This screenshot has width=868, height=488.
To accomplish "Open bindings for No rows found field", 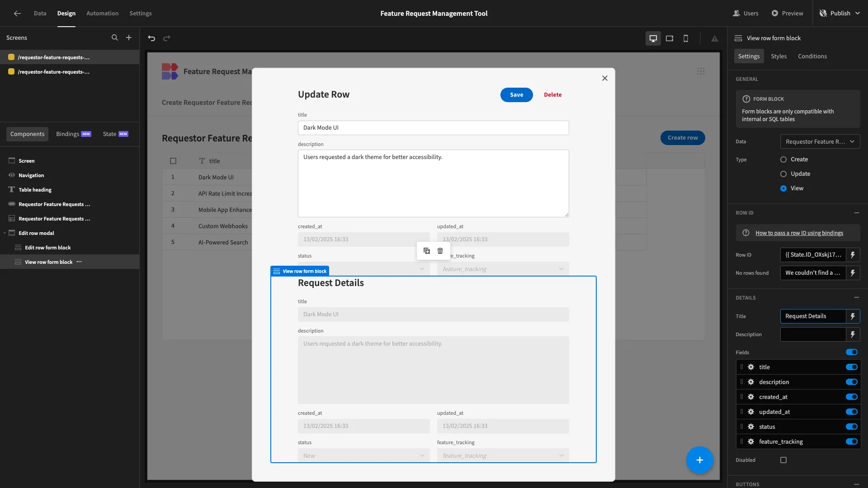I will 853,273.
